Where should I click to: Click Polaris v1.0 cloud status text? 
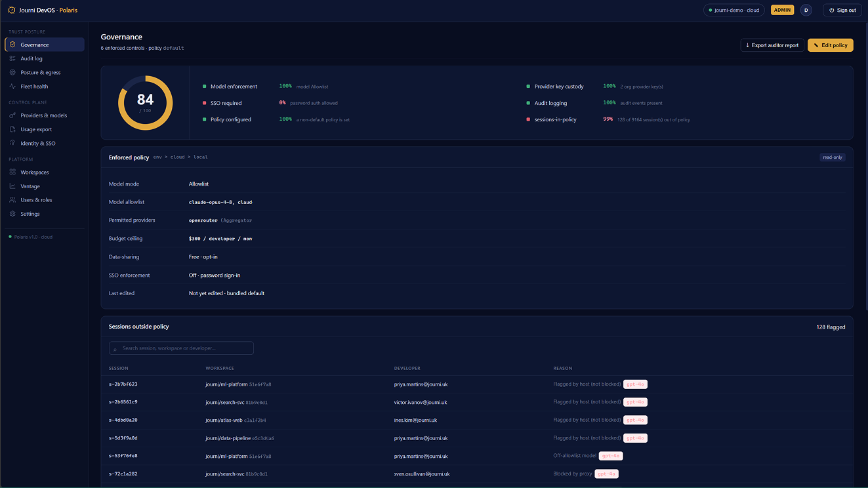33,237
